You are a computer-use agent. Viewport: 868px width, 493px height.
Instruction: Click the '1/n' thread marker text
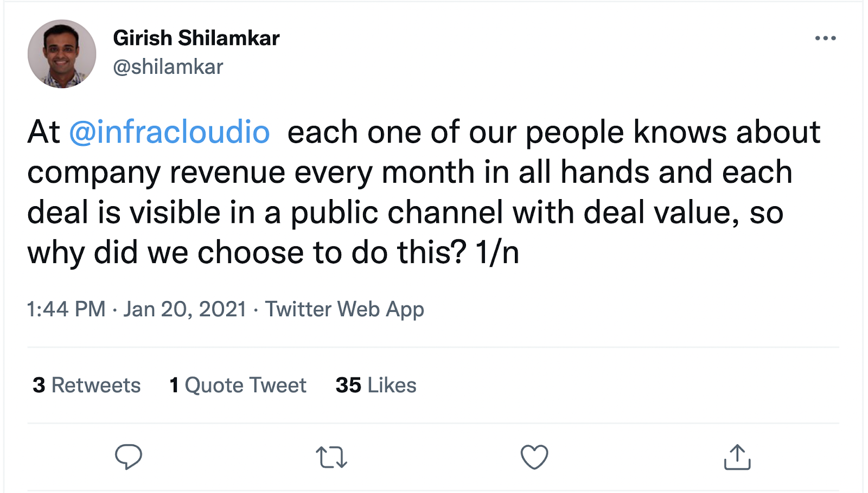(497, 253)
